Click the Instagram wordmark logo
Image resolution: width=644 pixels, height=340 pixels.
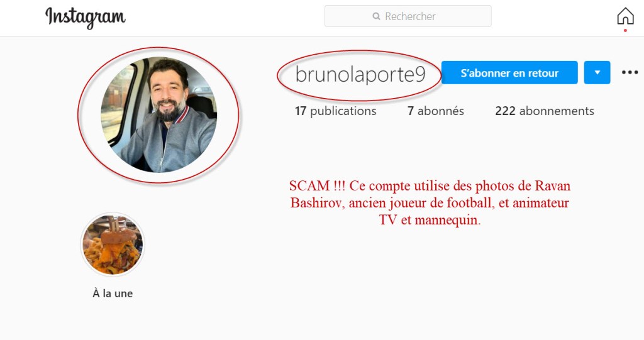point(86,17)
